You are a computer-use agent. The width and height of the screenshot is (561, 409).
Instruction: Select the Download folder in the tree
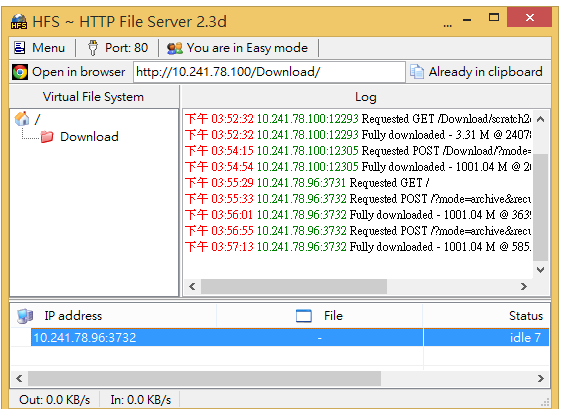click(x=89, y=137)
